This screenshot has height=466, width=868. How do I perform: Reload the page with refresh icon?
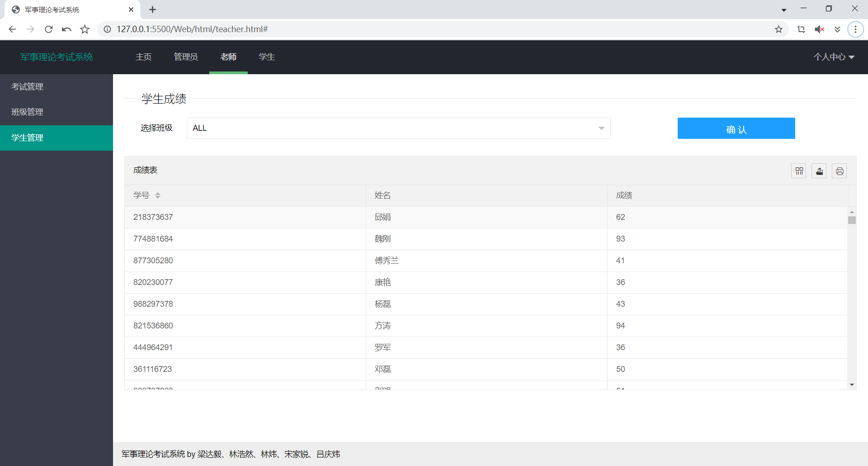click(x=48, y=29)
